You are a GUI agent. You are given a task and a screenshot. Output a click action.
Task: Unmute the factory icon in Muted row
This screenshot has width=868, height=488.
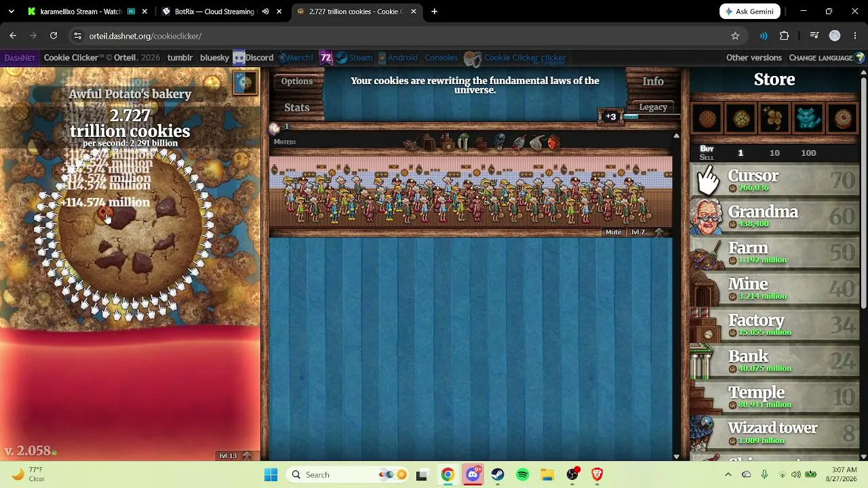pos(446,143)
